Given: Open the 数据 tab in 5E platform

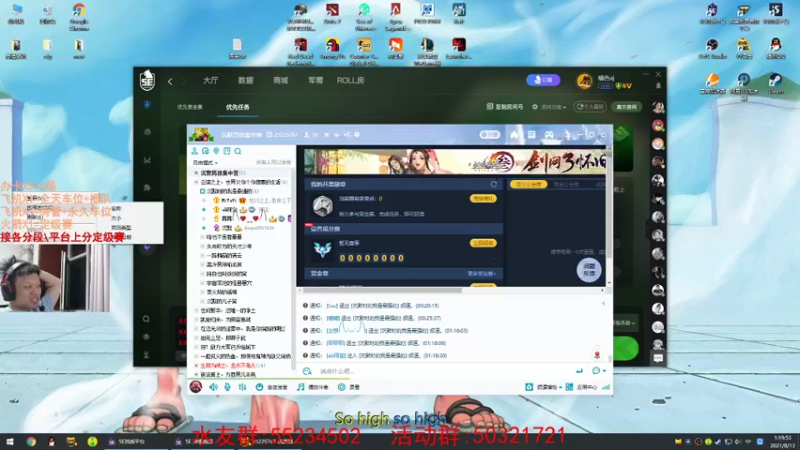Looking at the screenshot, I should pyautogui.click(x=245, y=81).
